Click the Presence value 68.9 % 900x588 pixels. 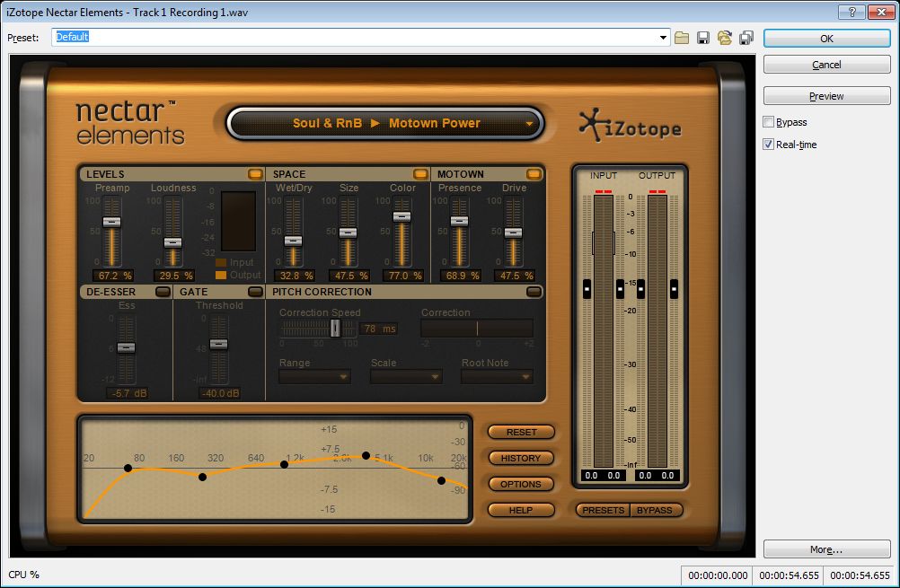[462, 276]
